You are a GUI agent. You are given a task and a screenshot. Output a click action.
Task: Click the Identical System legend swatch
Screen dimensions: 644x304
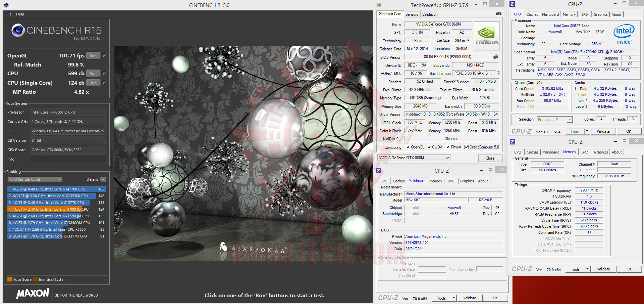click(36, 279)
